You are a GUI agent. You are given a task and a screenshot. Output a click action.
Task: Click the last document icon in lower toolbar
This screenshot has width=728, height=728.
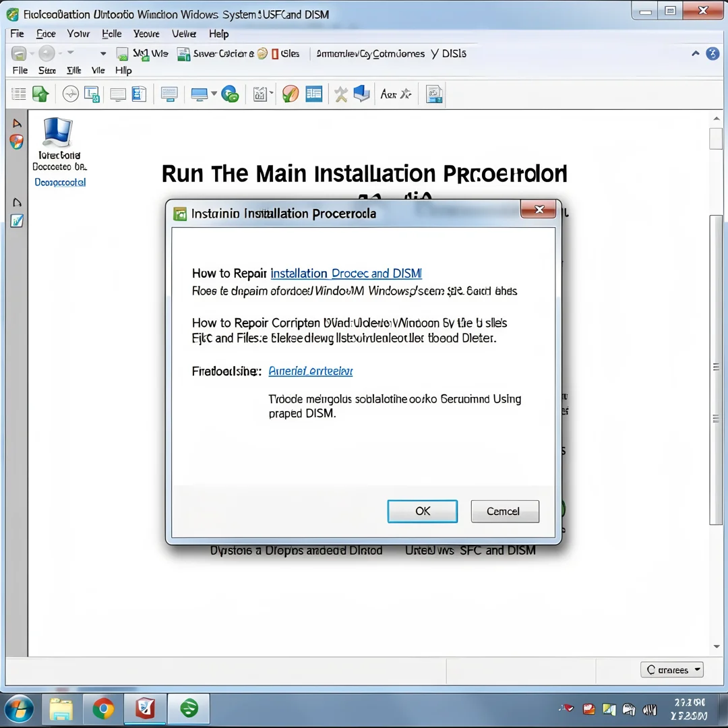coord(434,94)
